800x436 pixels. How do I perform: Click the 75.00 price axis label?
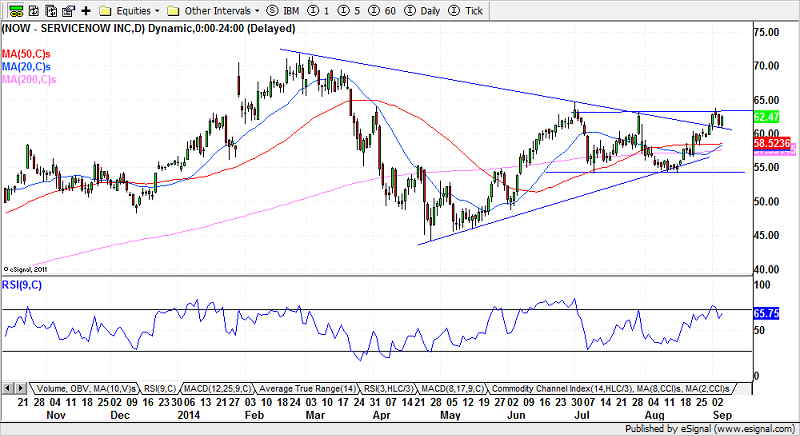point(767,32)
